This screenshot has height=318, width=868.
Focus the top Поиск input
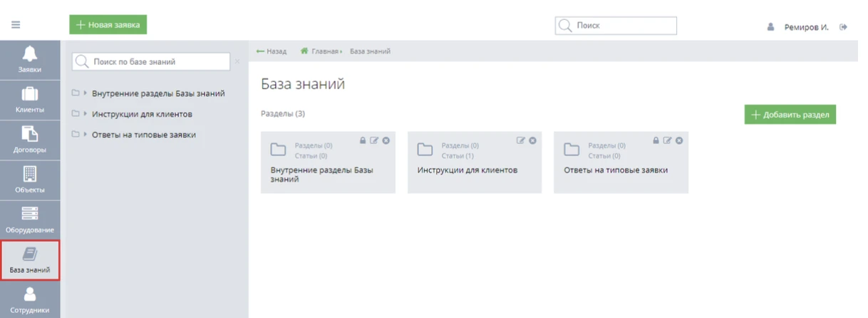point(616,25)
